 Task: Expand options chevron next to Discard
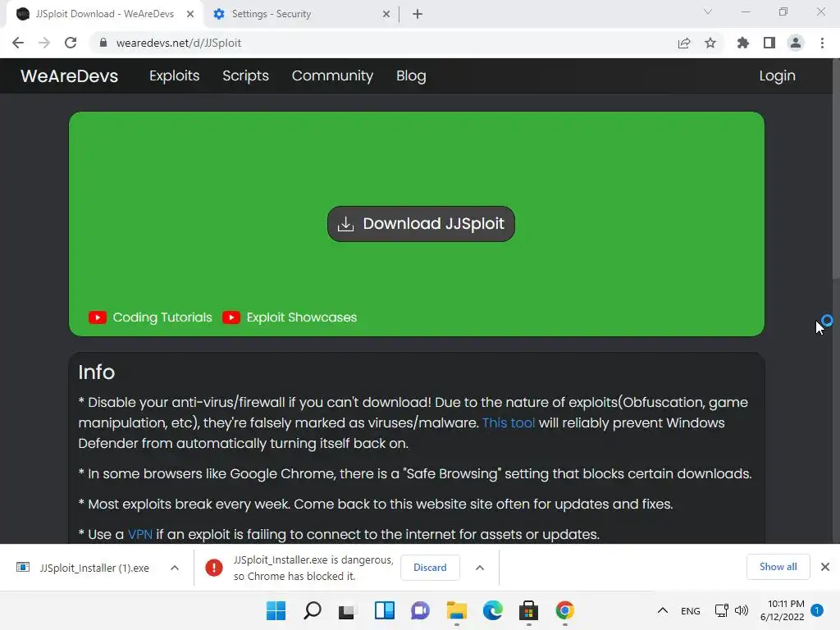[480, 568]
